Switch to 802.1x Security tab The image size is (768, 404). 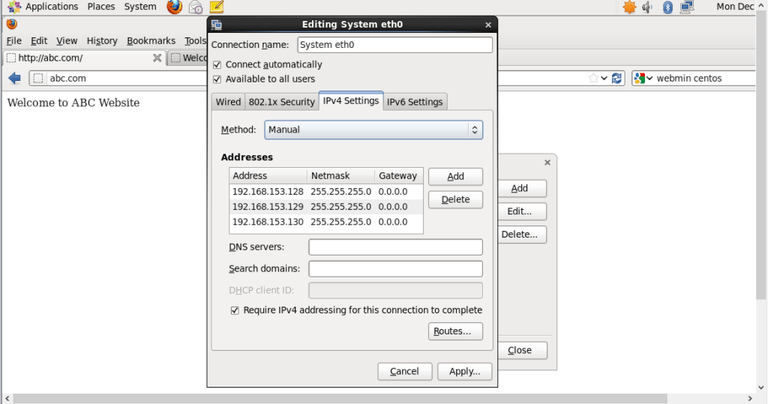(282, 102)
